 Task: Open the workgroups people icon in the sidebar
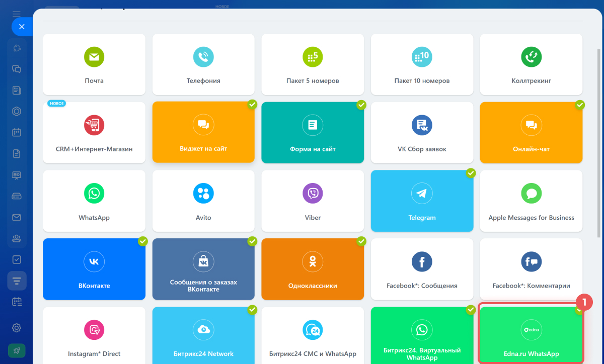17,238
